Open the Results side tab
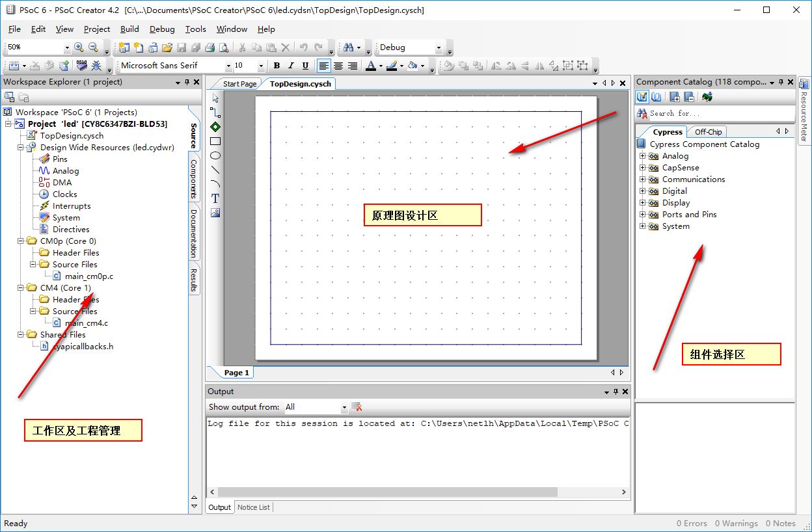Screen dimensions: 812x532 (194, 280)
